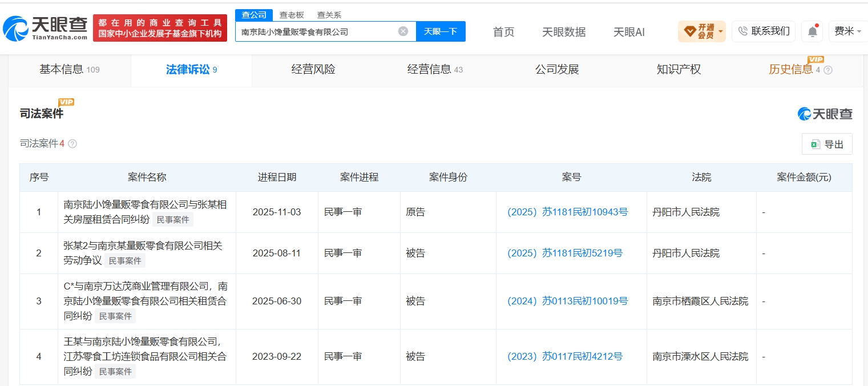The image size is (868, 386).
Task: Click the 案件身份 column header
Action: coord(448,177)
